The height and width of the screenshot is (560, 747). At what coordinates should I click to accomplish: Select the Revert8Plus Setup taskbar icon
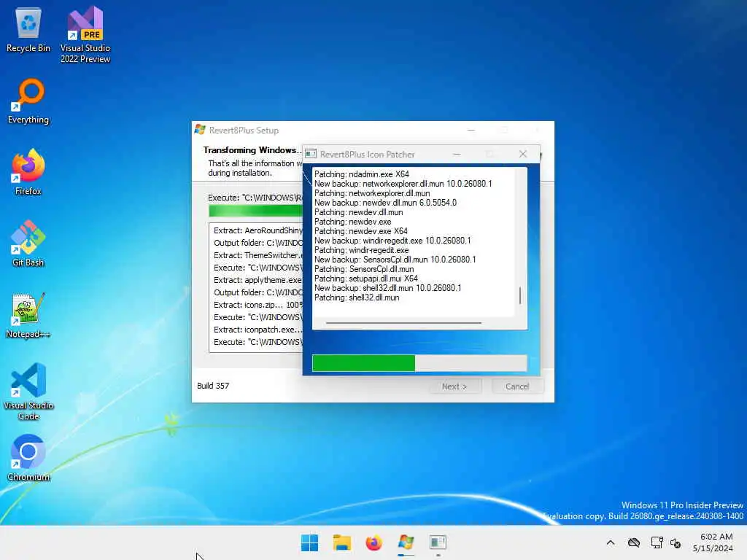(406, 542)
